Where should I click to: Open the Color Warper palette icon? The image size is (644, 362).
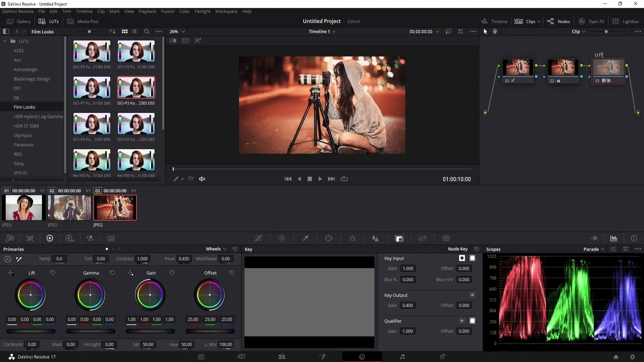pyautogui.click(x=282, y=238)
